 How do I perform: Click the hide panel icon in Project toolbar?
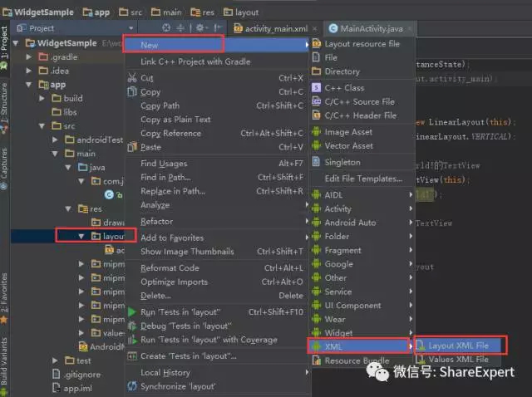218,27
